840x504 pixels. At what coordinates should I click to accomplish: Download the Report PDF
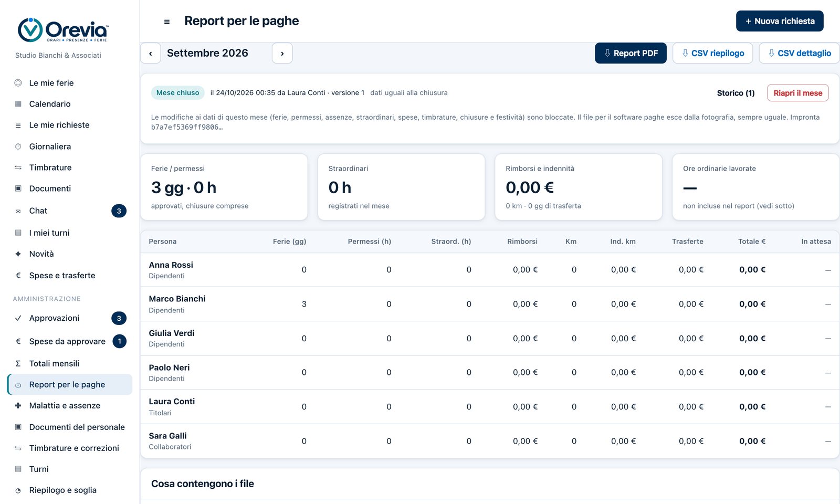point(631,53)
